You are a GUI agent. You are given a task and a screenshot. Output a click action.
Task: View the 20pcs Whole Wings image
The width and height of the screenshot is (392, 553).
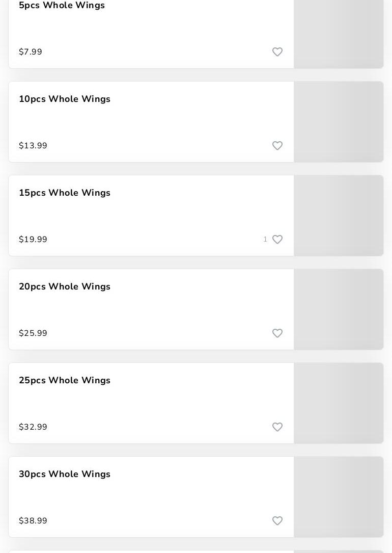click(339, 309)
